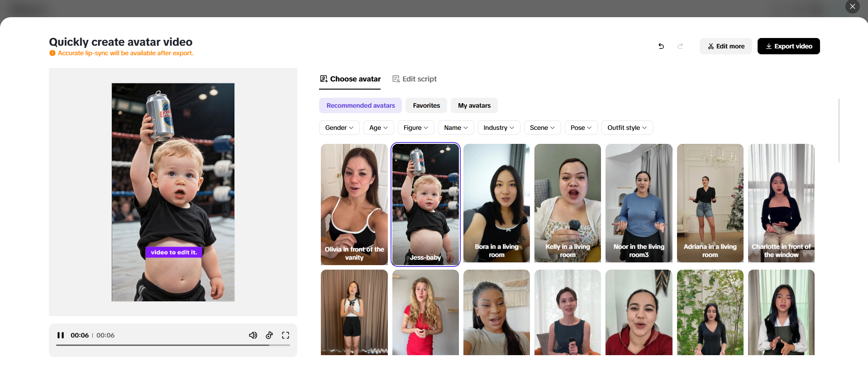
Task: Choose Bora in a living room avatar
Action: [x=496, y=203]
